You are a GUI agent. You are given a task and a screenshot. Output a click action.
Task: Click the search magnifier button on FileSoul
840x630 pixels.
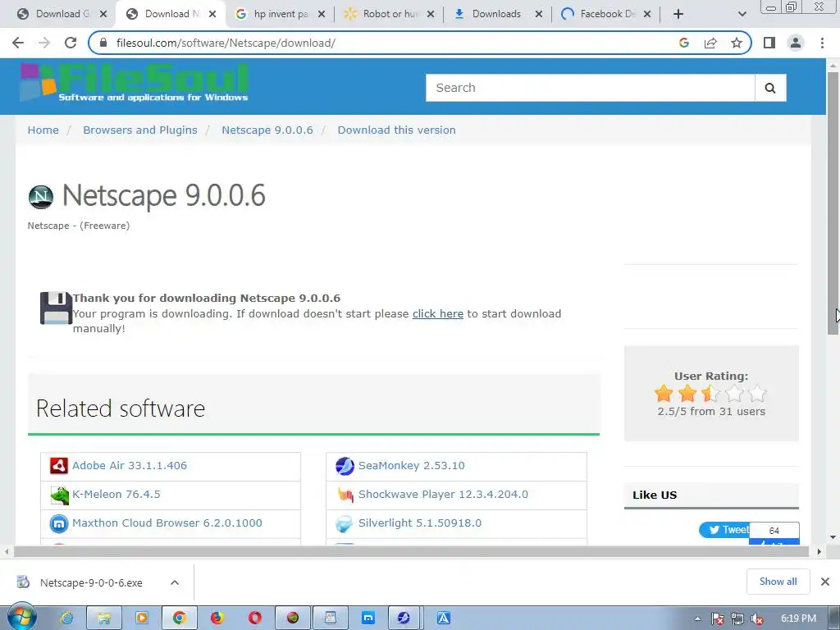pyautogui.click(x=770, y=88)
